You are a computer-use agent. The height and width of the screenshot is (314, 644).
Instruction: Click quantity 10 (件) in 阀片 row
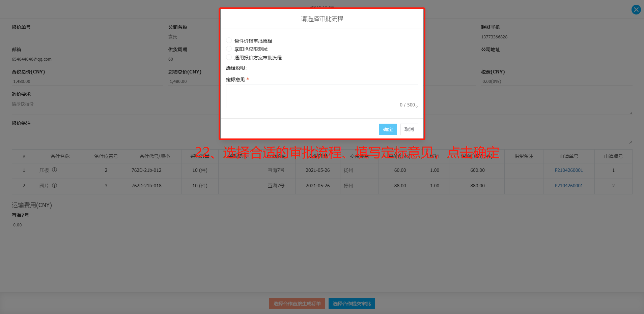click(x=200, y=186)
